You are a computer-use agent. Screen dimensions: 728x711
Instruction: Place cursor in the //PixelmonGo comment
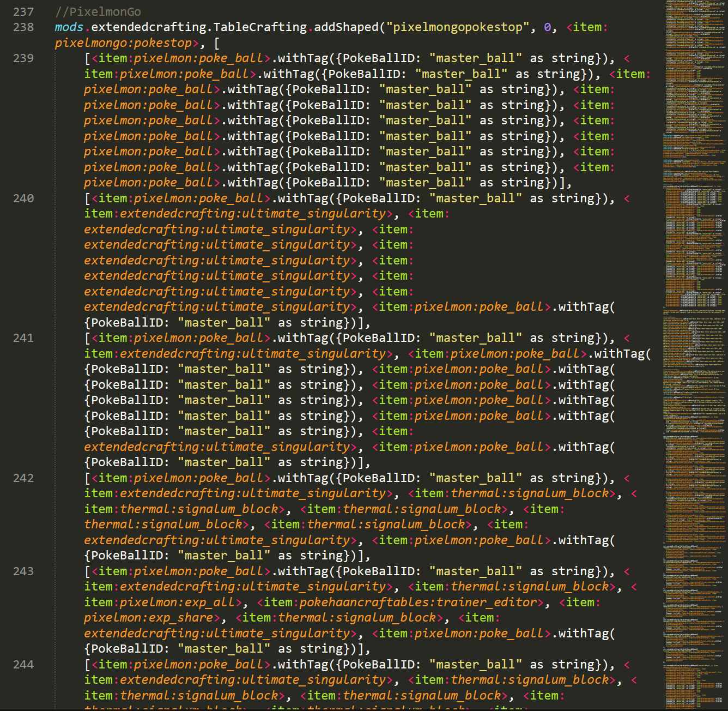[x=98, y=12]
